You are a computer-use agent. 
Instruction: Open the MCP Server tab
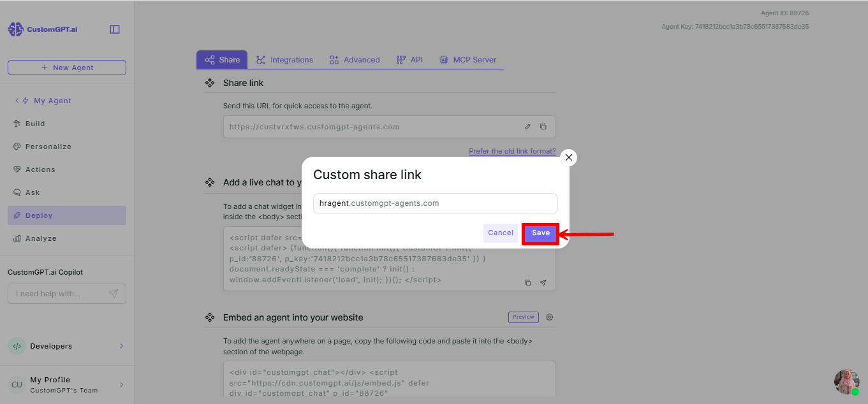(x=467, y=60)
